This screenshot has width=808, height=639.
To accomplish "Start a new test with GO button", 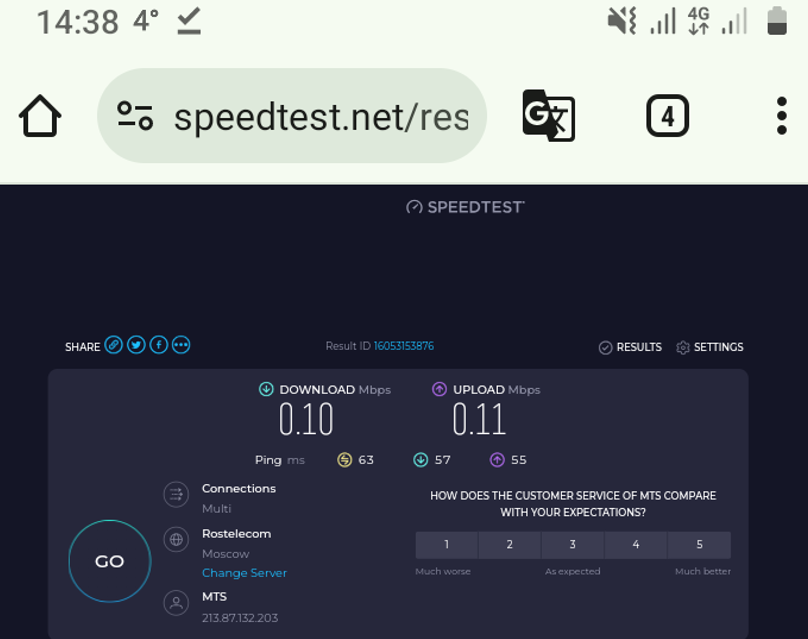I will click(x=110, y=561).
